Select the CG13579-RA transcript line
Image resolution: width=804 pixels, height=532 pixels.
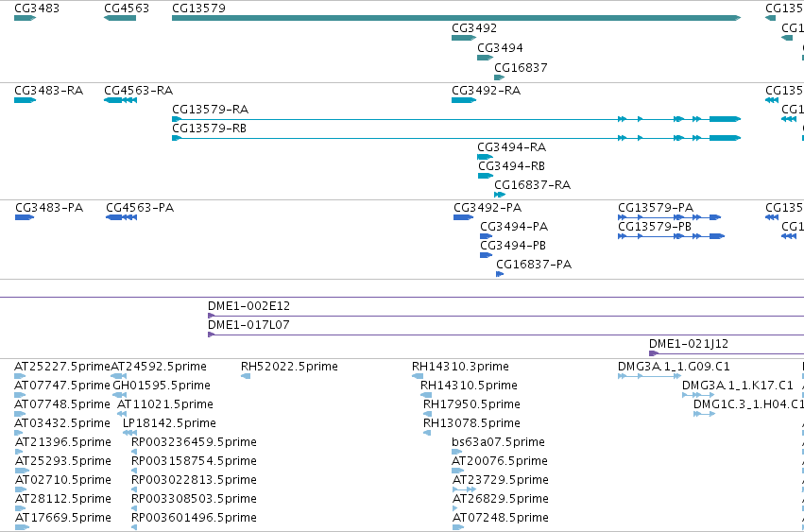[456, 119]
